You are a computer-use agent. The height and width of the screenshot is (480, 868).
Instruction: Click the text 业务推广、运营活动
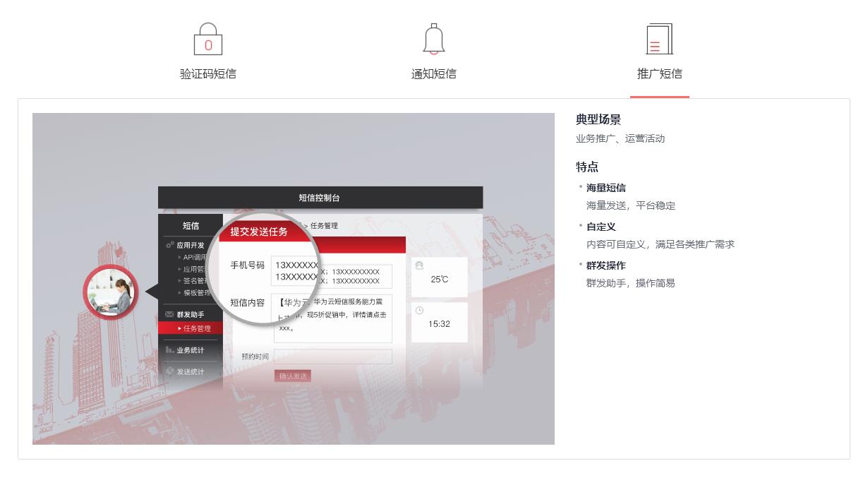(x=620, y=138)
